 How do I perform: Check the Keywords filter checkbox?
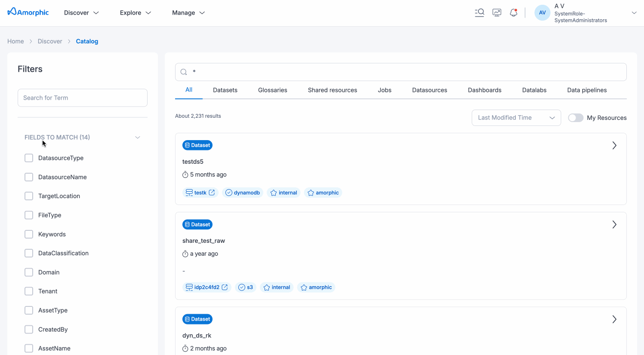point(29,234)
